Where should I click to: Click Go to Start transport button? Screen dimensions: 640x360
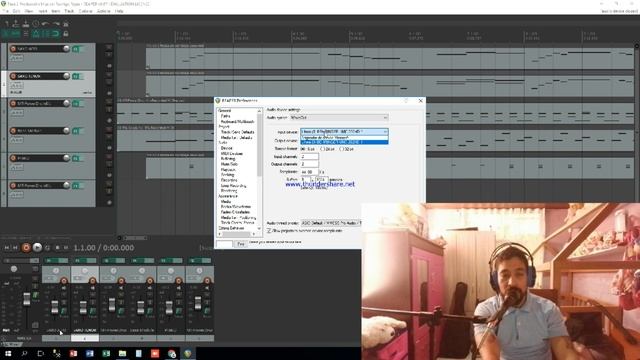point(7,247)
